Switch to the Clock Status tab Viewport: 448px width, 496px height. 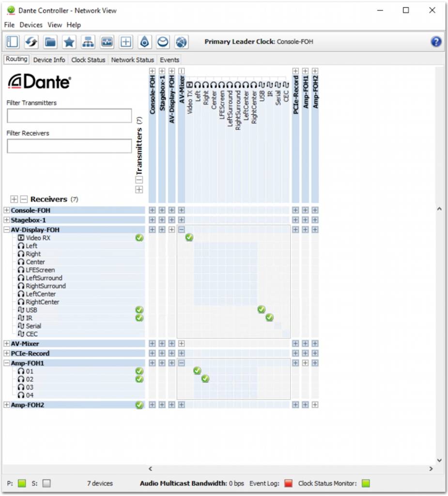(x=88, y=60)
